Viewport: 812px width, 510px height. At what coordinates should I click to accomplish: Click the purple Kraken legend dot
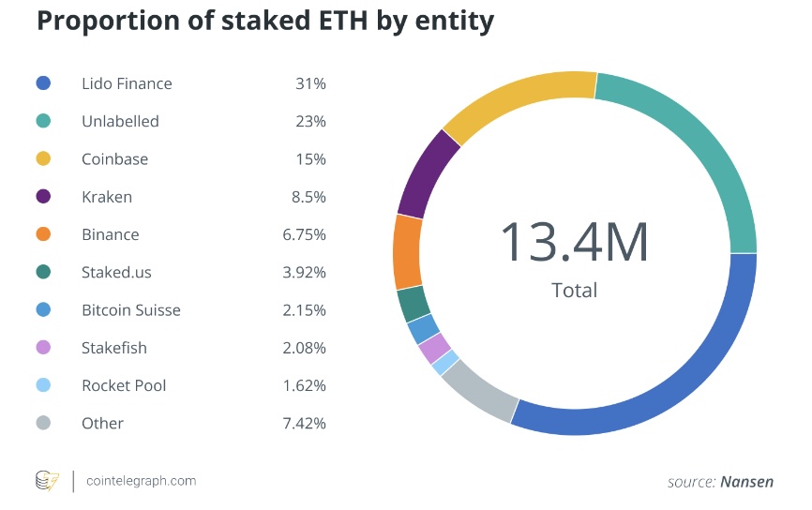pyautogui.click(x=42, y=197)
